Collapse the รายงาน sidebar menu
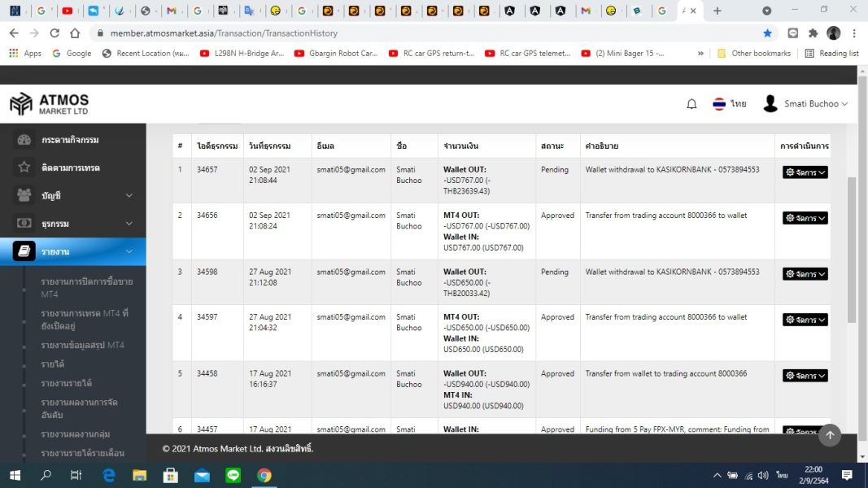Image resolution: width=868 pixels, height=488 pixels. (73, 251)
